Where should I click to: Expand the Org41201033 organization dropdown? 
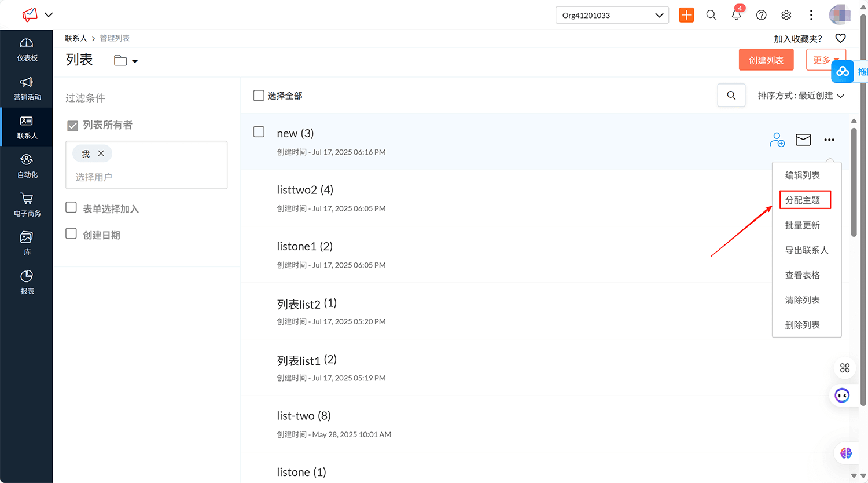612,15
